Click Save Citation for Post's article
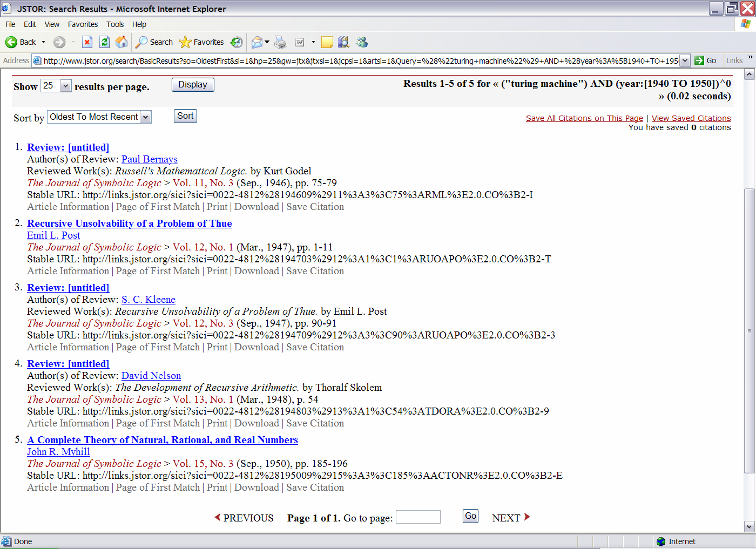The height and width of the screenshot is (549, 756). point(315,271)
